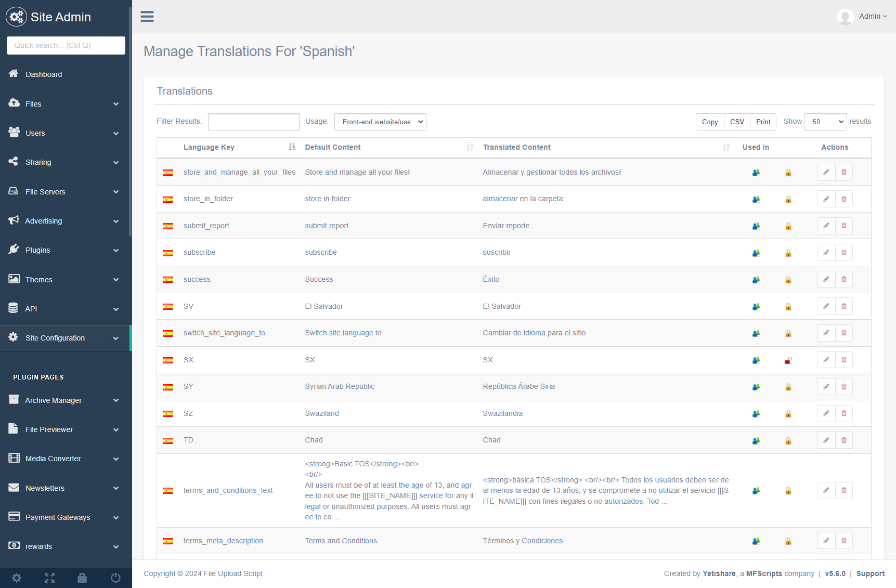Sort by the Language Key column header

[x=209, y=147]
